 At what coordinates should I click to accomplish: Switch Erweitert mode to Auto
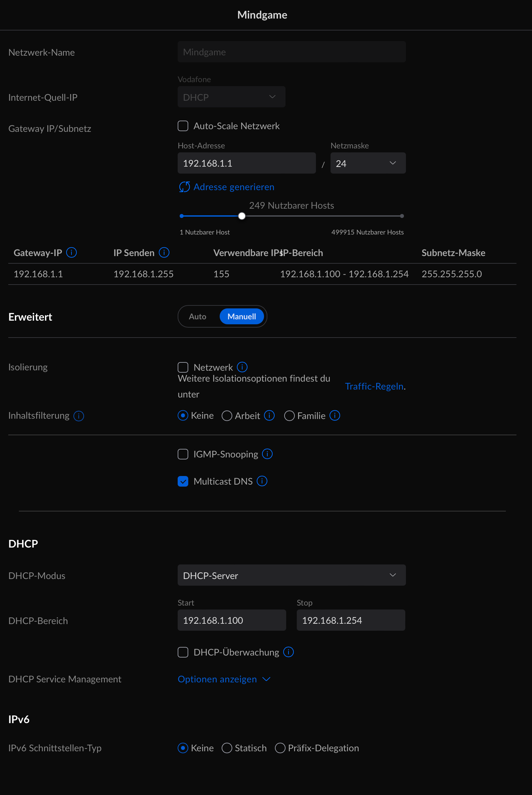pyautogui.click(x=198, y=316)
